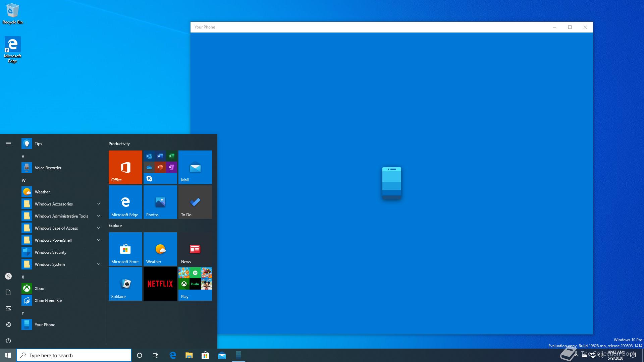
Task: Select Your Phone taskbar button
Action: 238,355
